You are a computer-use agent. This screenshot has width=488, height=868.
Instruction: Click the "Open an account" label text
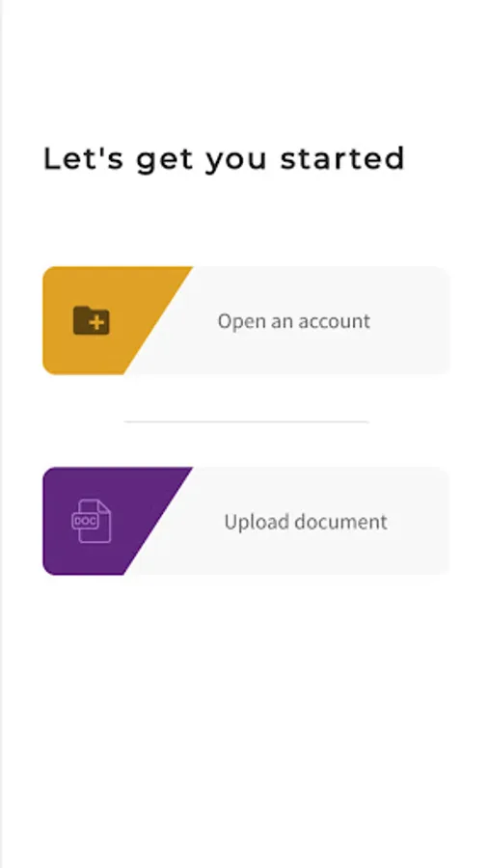294,321
